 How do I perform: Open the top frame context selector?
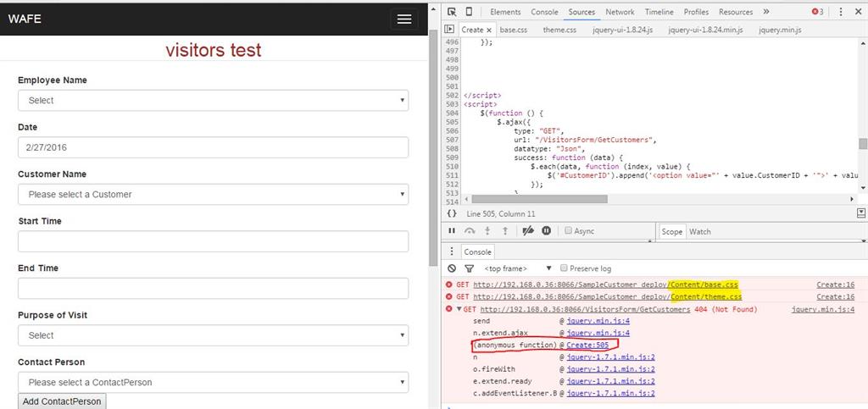(518, 268)
